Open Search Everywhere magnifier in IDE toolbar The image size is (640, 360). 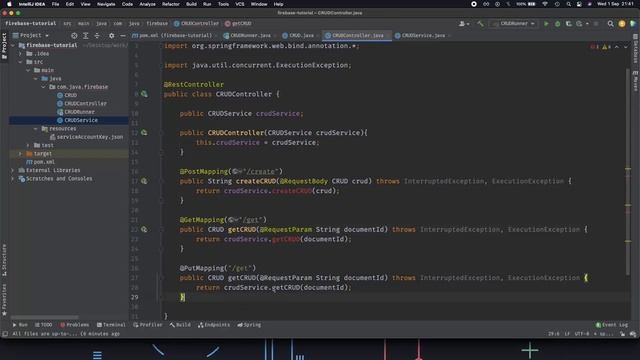[x=611, y=24]
